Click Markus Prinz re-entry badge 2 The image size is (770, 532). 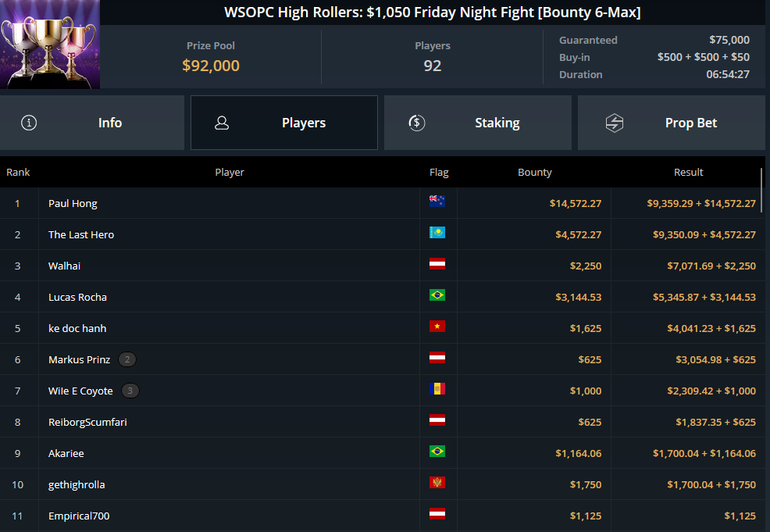tap(127, 359)
